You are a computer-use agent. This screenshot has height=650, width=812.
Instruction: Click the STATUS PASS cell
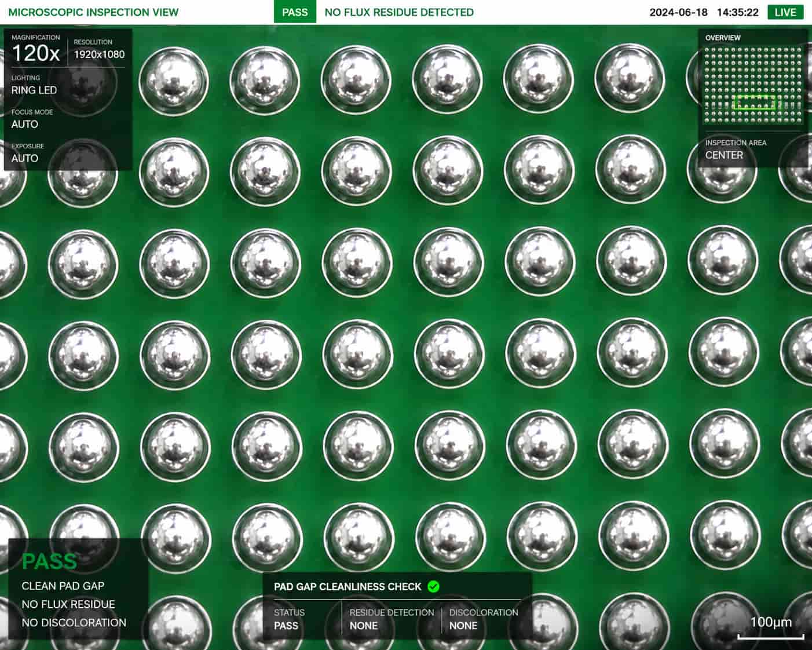coord(289,619)
